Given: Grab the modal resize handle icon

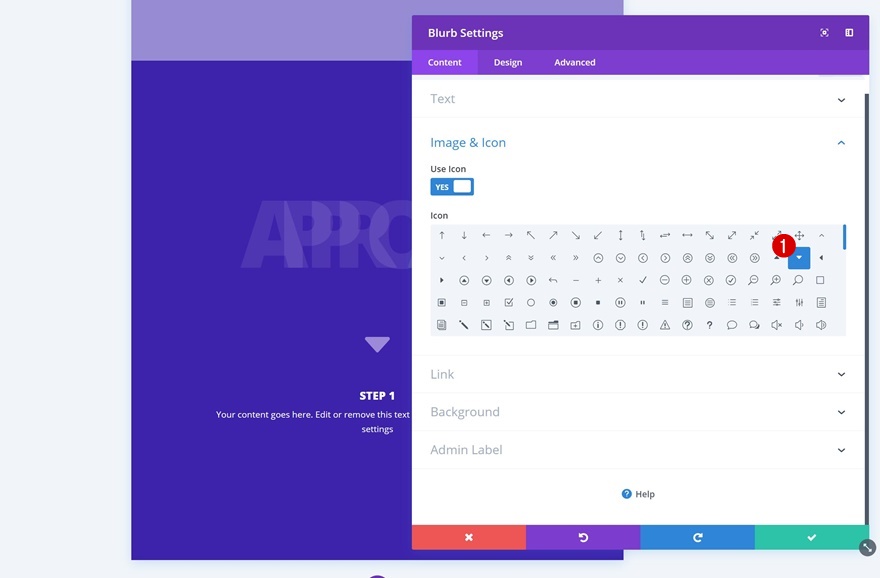Looking at the screenshot, I should pos(867,548).
